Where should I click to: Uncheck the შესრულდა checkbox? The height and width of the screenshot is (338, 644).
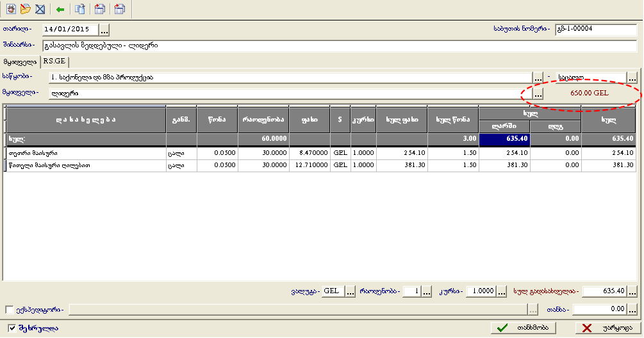[12, 328]
